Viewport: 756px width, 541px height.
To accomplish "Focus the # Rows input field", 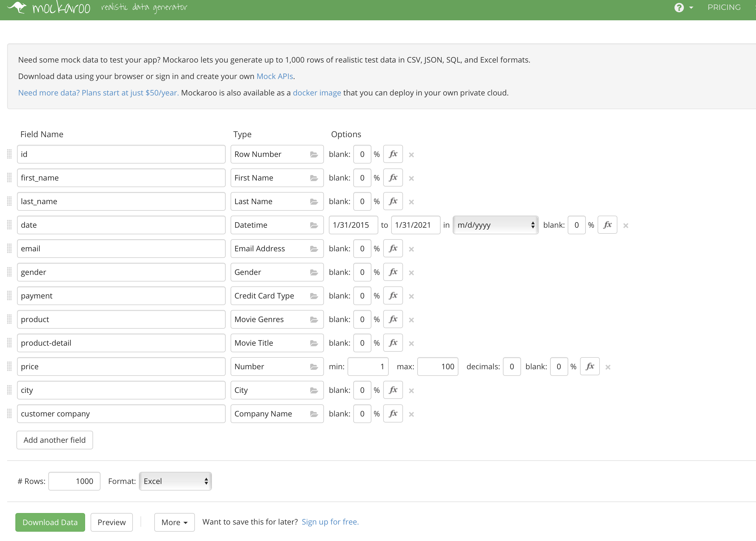I will click(x=74, y=481).
